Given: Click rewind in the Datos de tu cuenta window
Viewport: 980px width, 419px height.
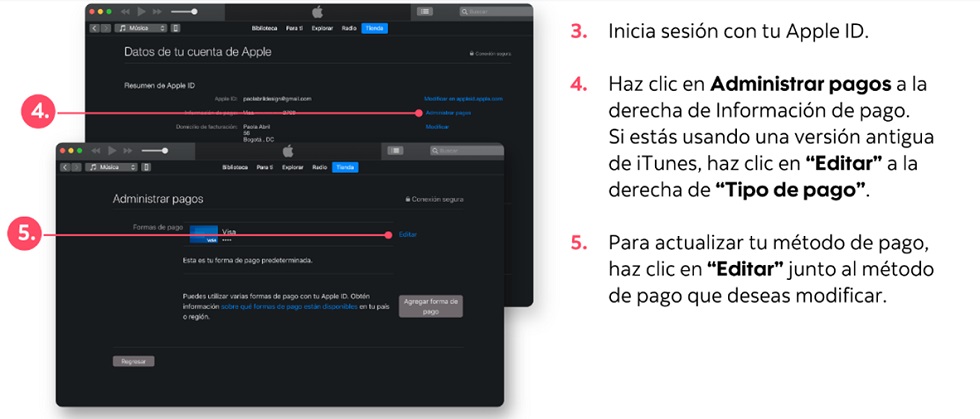Looking at the screenshot, I should 125,11.
